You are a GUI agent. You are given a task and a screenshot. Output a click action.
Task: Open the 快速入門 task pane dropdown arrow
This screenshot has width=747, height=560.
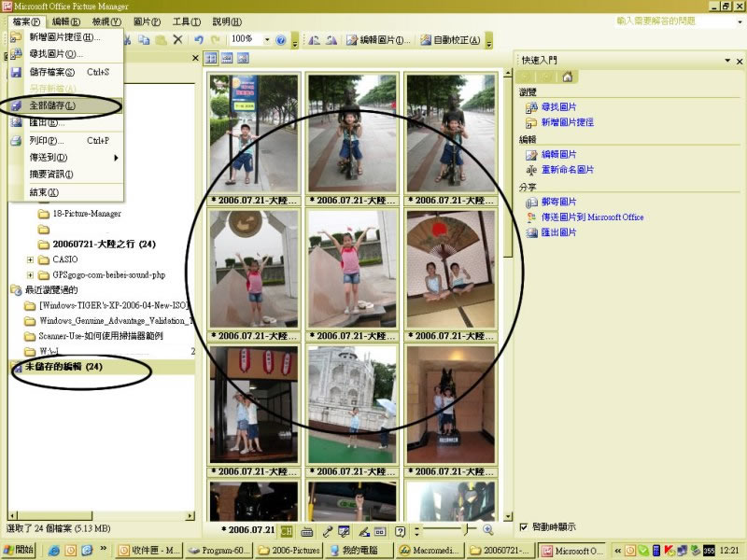[x=727, y=61]
